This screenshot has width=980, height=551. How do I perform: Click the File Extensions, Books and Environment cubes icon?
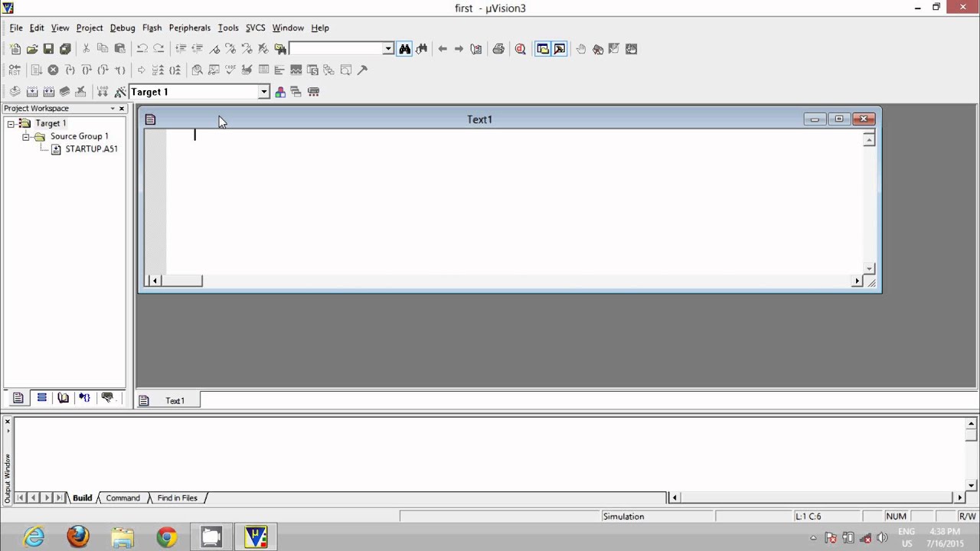(x=280, y=92)
